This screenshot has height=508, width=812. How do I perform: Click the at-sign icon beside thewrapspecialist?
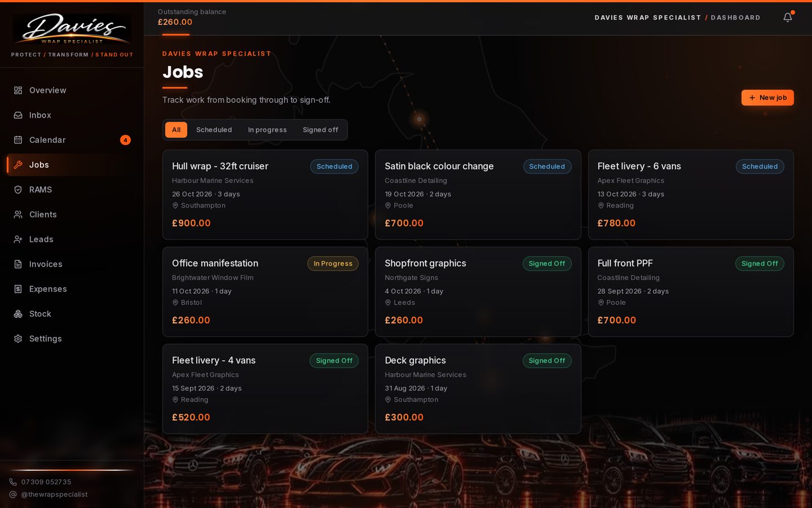pyautogui.click(x=13, y=494)
